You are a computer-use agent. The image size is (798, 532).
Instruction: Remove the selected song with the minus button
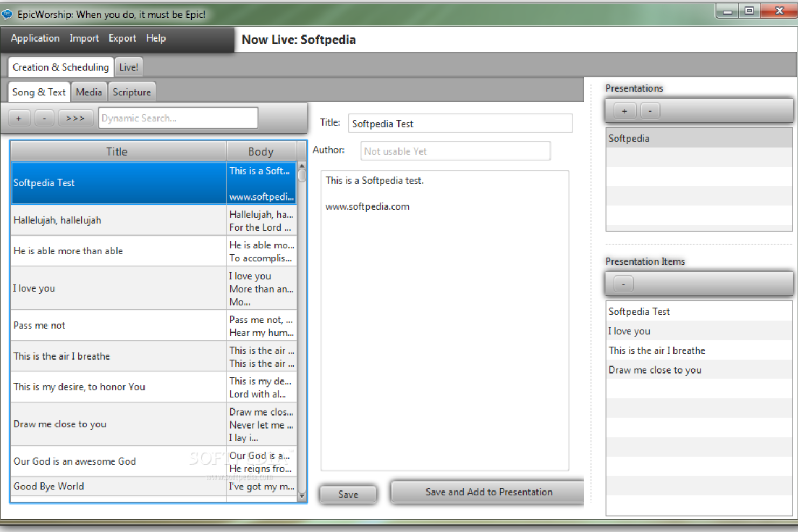[45, 118]
